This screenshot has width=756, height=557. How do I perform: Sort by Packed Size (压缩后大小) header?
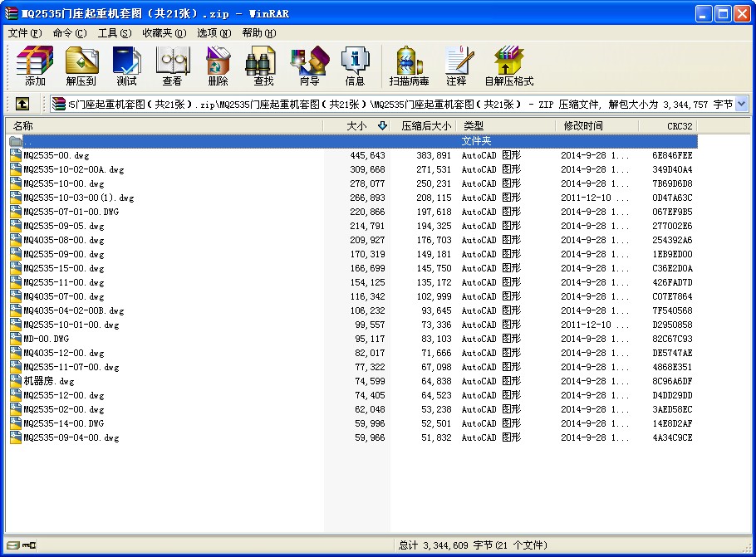pyautogui.click(x=423, y=125)
